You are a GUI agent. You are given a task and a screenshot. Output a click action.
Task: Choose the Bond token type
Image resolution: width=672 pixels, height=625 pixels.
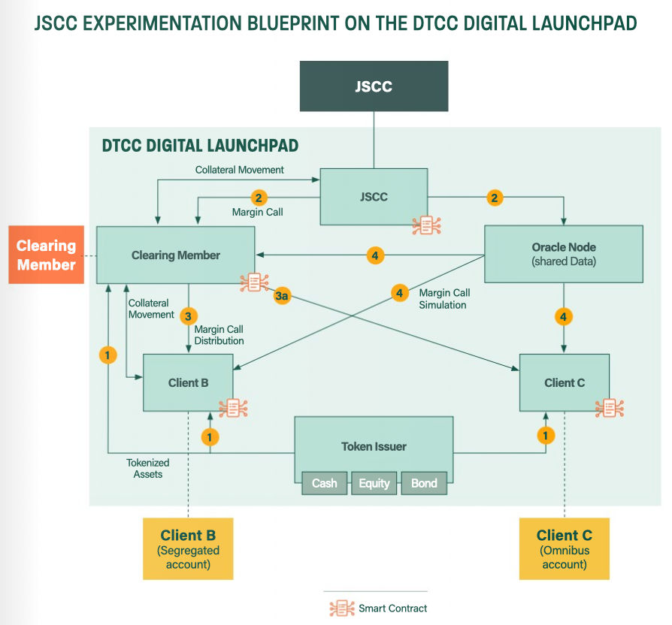pos(424,483)
